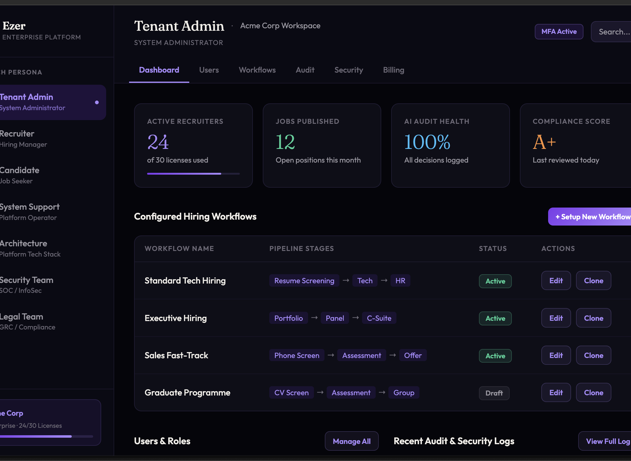Switch to the Users tab

click(x=209, y=70)
